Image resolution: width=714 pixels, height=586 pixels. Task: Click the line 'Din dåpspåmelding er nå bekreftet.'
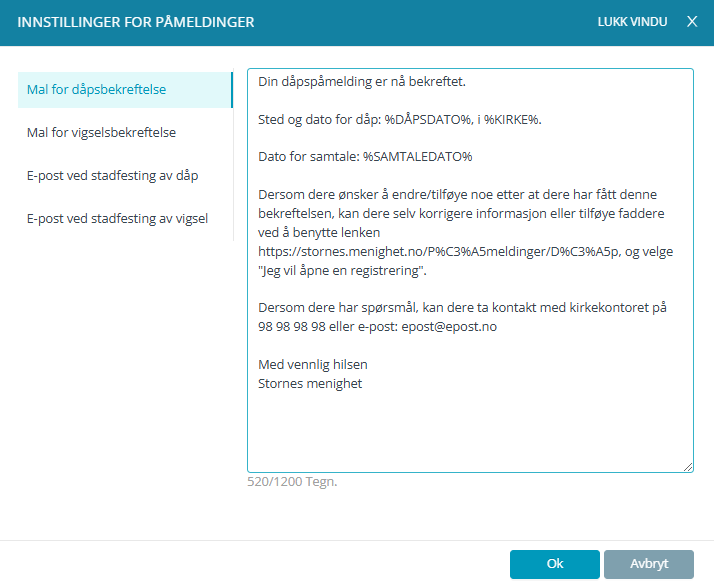[x=362, y=82]
